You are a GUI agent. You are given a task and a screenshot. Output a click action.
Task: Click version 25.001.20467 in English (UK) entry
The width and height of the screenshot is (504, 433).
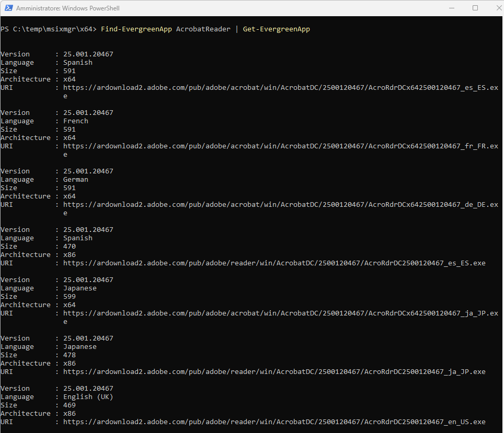pyautogui.click(x=88, y=388)
